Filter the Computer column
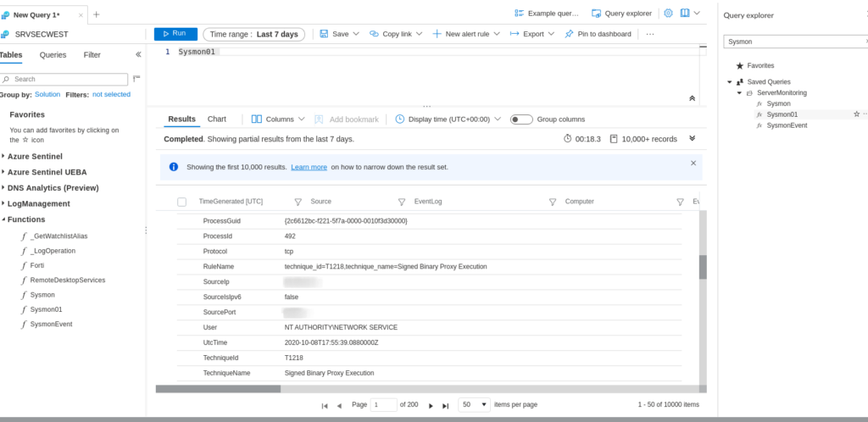 point(680,202)
